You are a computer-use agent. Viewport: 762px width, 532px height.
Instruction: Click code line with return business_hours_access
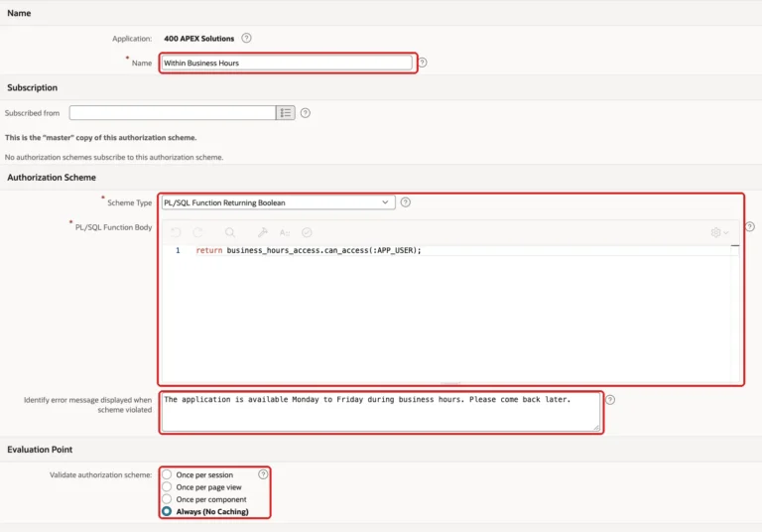[x=309, y=250]
